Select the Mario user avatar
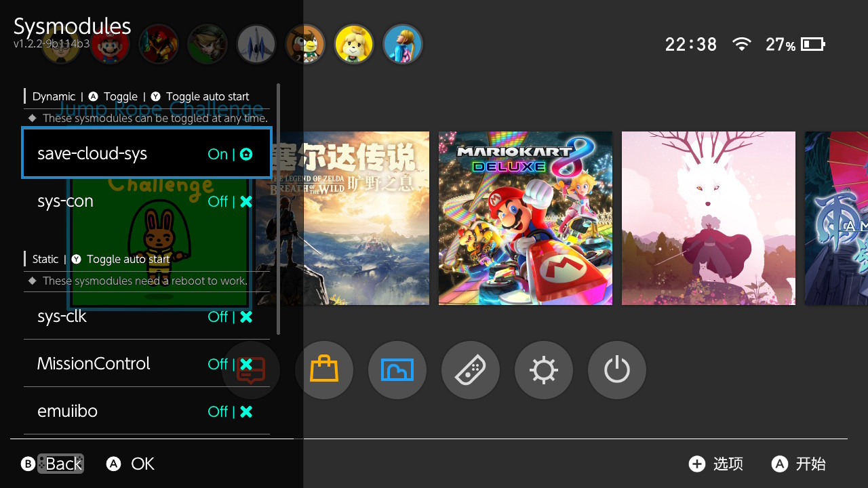The height and width of the screenshot is (488, 868). (x=110, y=45)
